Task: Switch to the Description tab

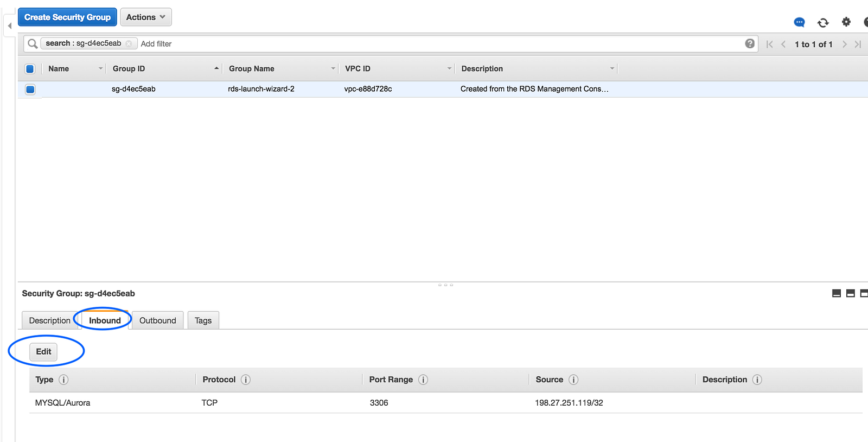Action: click(49, 320)
